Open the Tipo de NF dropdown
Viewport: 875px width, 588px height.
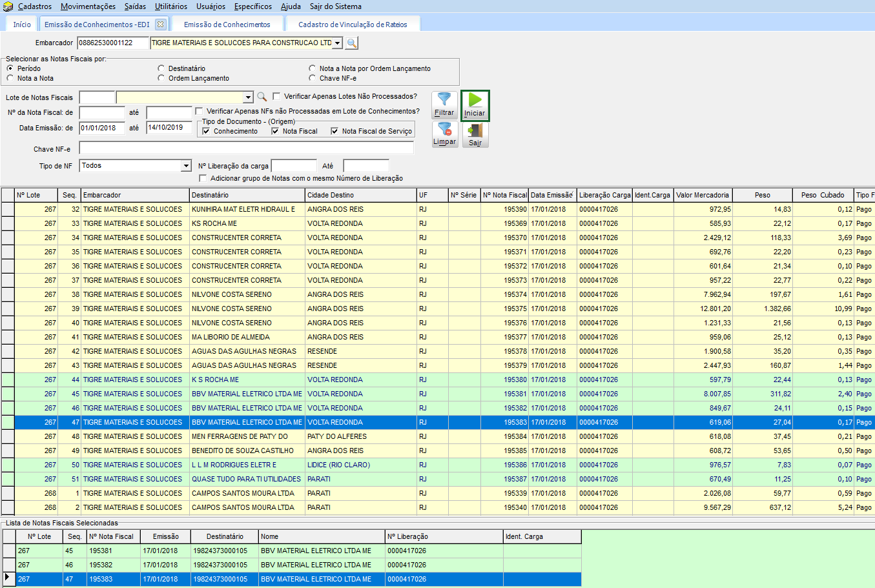tap(186, 166)
